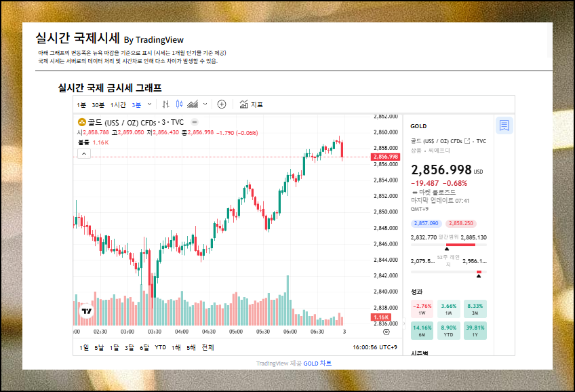The height and width of the screenshot is (392, 575).
Task: Open the external link icon beside CFDs
Action: [467, 141]
